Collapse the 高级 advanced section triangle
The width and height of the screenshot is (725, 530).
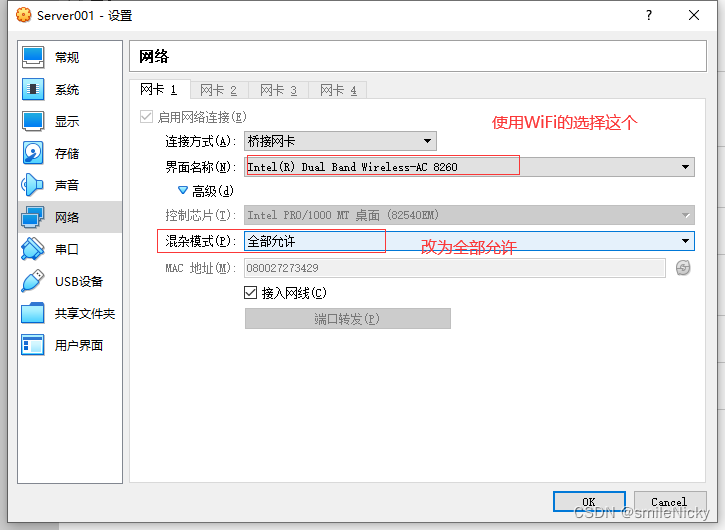183,191
